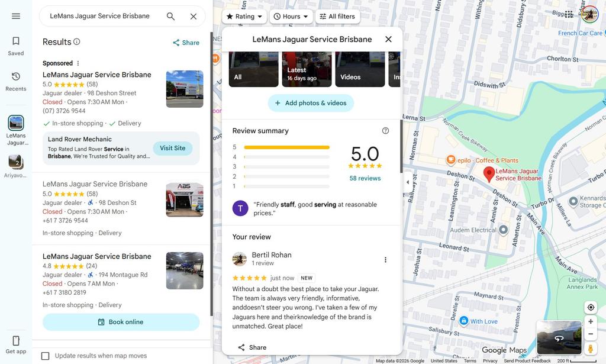
Task: Click the Land Rover Mechanic ad title
Action: [80, 139]
